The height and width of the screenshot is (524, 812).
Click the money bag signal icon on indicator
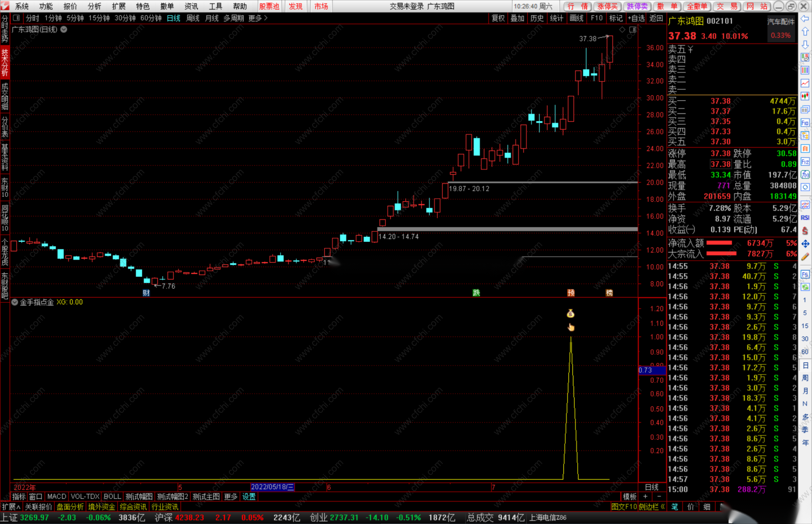point(570,313)
